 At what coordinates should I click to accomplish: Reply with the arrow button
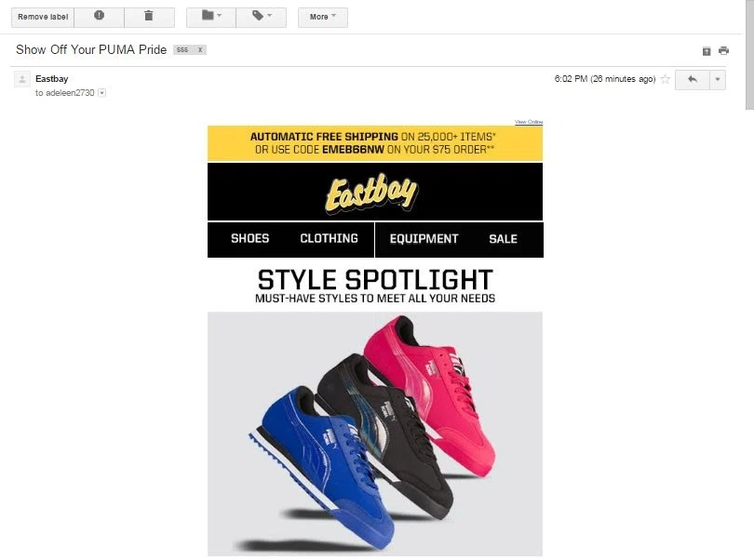pyautogui.click(x=693, y=79)
